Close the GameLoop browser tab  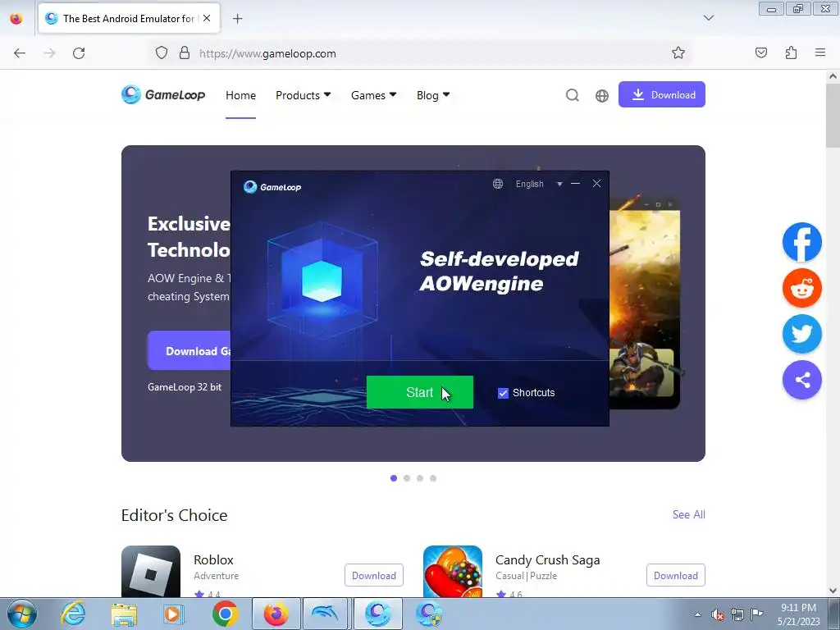click(x=207, y=18)
